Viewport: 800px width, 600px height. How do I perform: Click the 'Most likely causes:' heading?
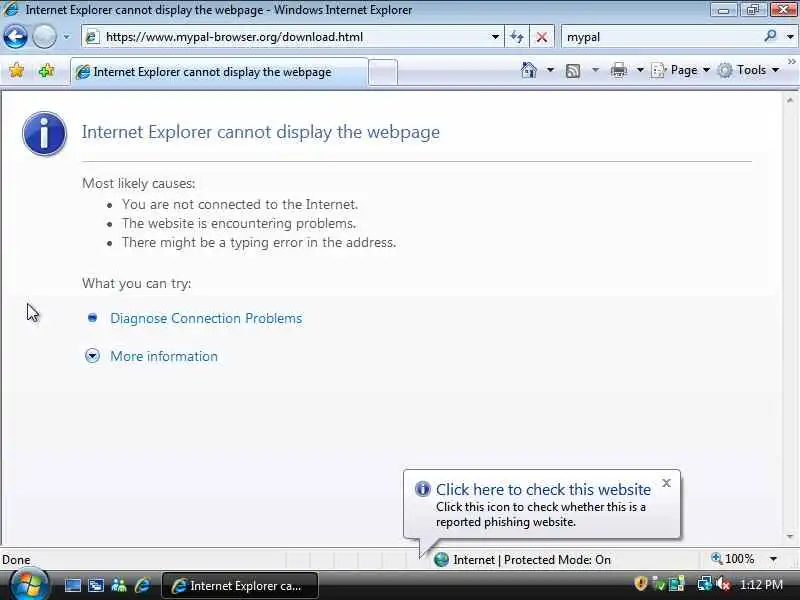(x=139, y=183)
